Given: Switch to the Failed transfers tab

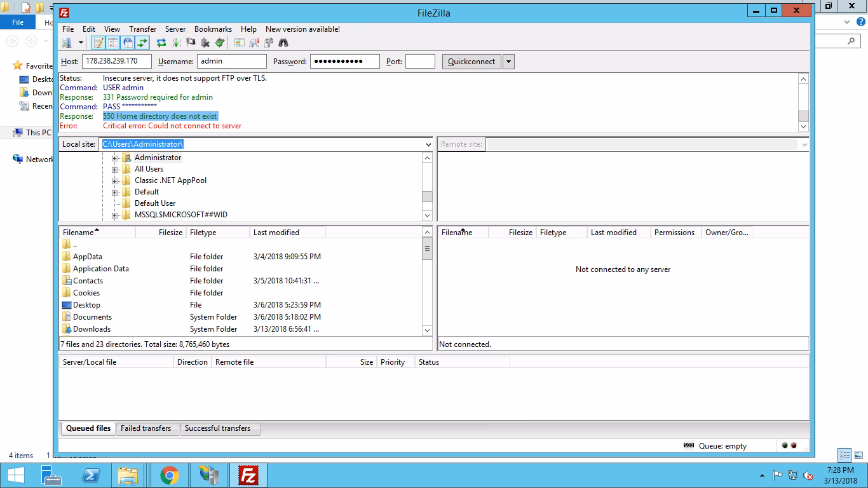Looking at the screenshot, I should click(x=146, y=428).
